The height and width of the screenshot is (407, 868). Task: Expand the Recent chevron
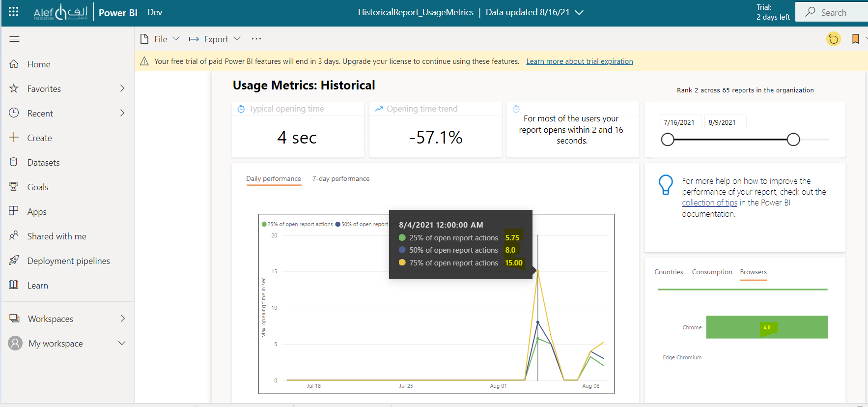122,113
